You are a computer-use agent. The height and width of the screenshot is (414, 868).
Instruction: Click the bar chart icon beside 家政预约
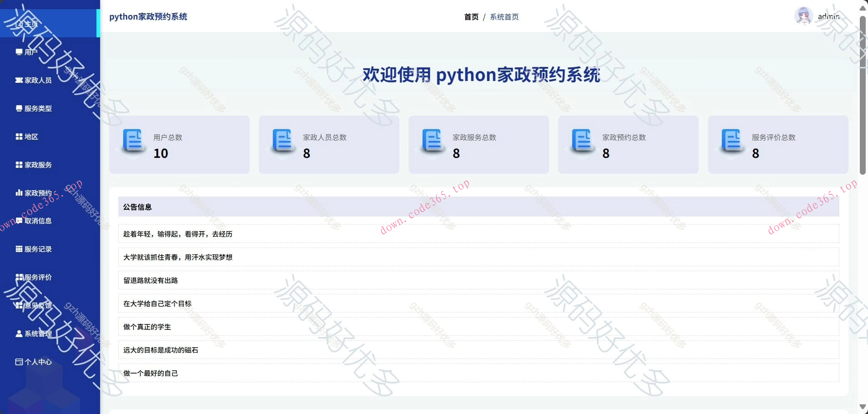19,193
